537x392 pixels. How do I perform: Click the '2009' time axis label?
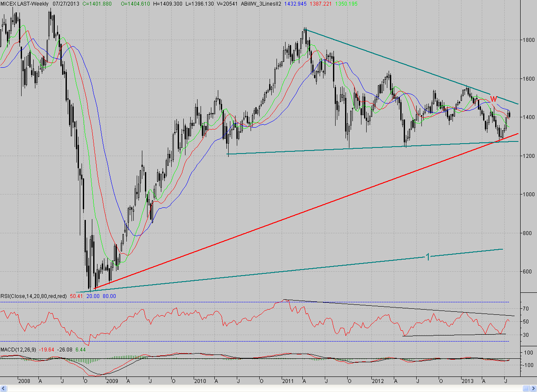(x=112, y=381)
